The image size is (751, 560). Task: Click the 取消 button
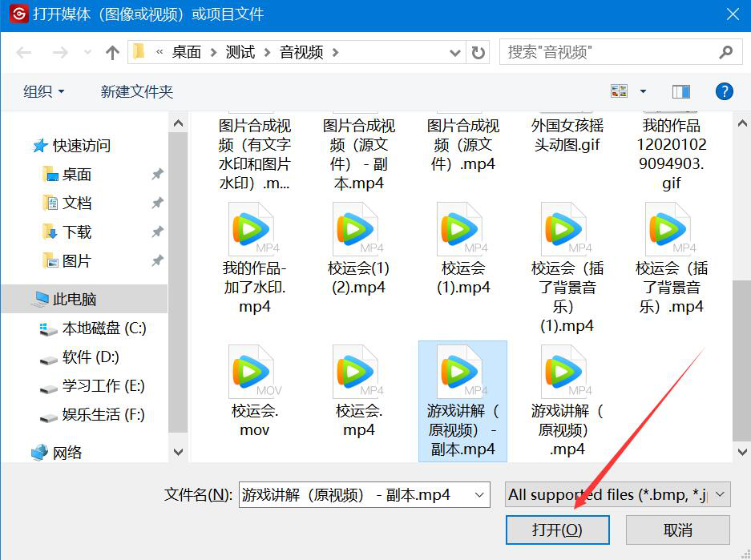point(678,530)
